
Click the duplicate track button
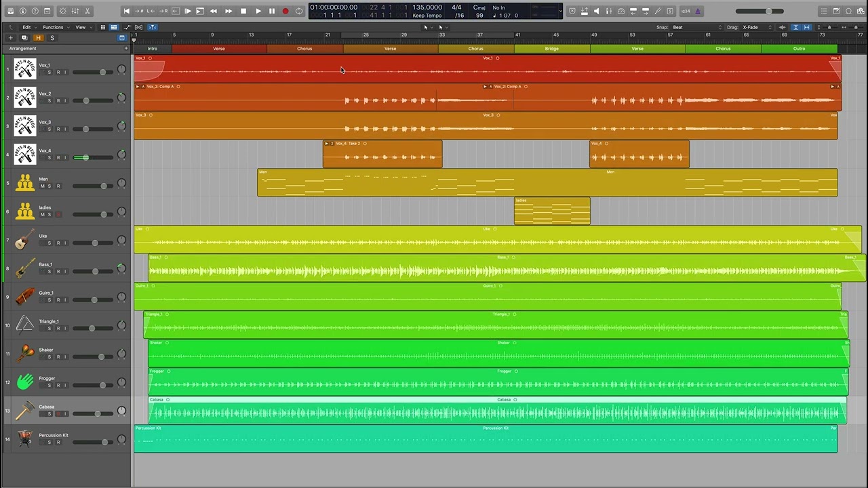(x=24, y=38)
